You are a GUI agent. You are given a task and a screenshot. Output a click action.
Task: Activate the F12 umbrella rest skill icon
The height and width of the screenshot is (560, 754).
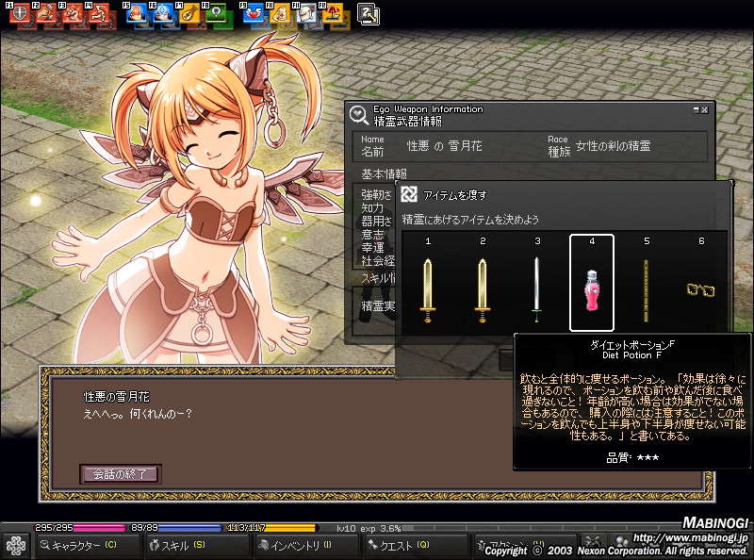click(334, 13)
